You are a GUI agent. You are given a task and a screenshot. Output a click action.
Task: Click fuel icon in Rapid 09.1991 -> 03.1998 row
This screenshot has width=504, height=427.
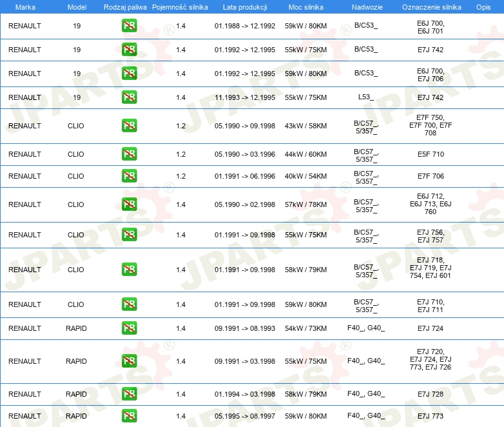(129, 361)
